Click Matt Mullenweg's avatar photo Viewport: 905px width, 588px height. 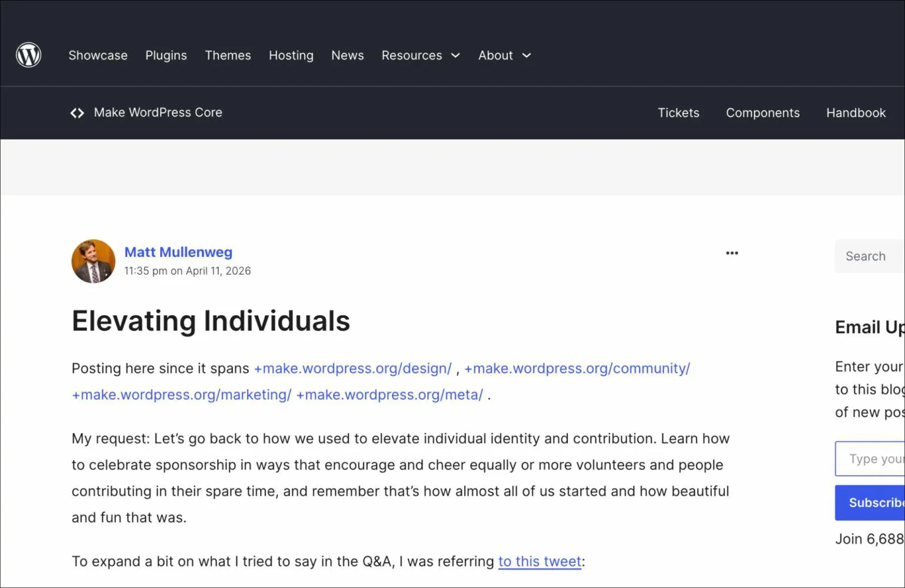click(x=94, y=261)
